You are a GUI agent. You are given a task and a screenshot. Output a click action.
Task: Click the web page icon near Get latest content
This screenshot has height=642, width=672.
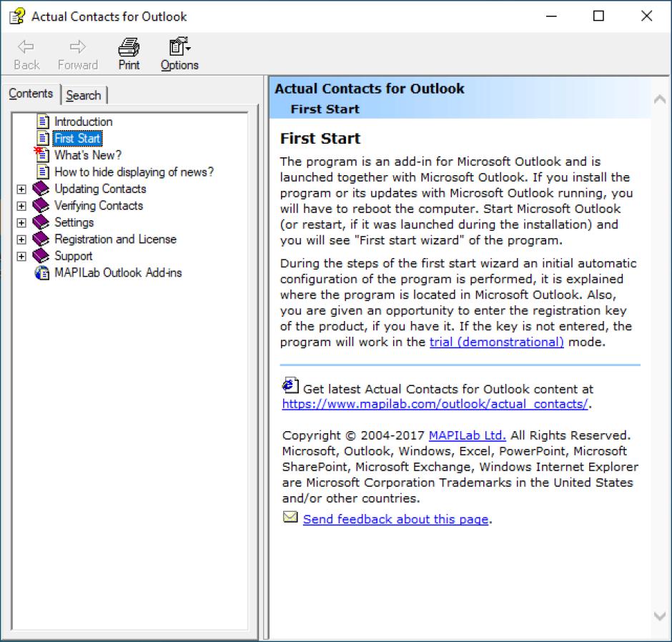point(290,385)
